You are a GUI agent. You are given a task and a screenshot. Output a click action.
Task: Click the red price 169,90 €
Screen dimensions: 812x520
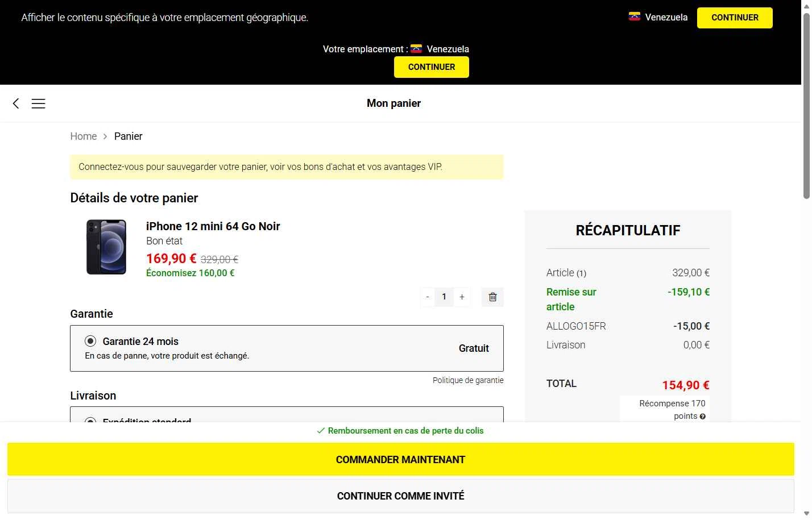[x=171, y=259]
